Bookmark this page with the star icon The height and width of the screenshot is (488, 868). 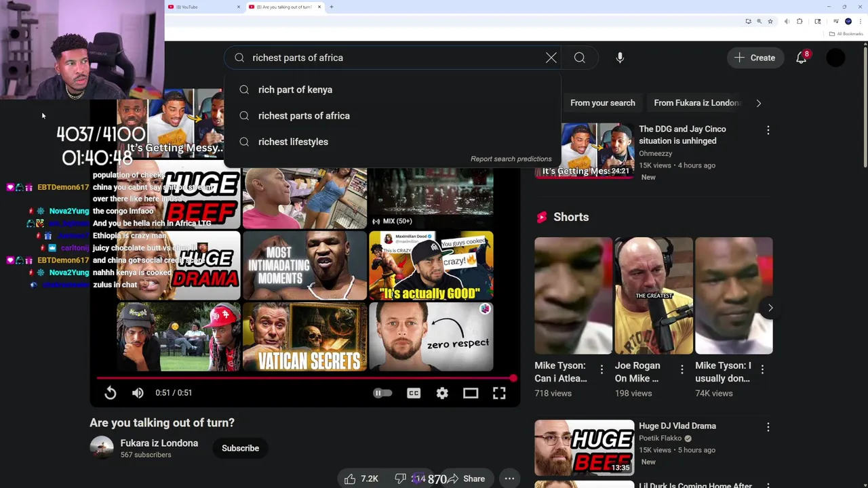pyautogui.click(x=770, y=21)
